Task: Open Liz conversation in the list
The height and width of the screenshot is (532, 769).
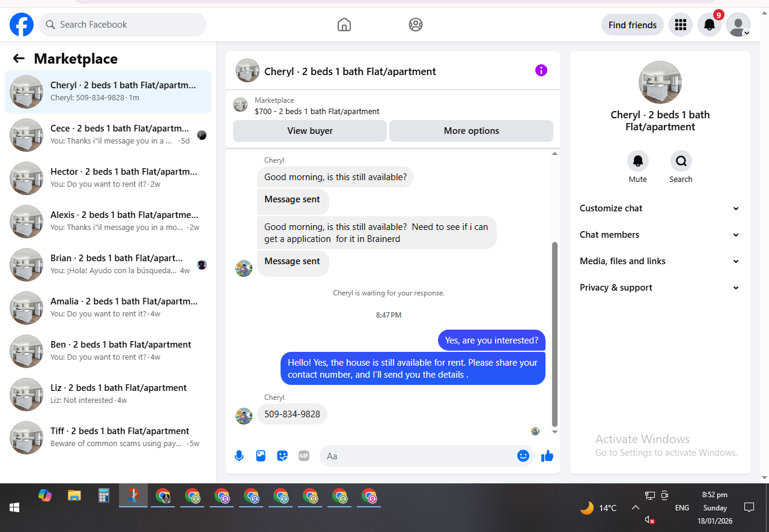Action: point(108,394)
